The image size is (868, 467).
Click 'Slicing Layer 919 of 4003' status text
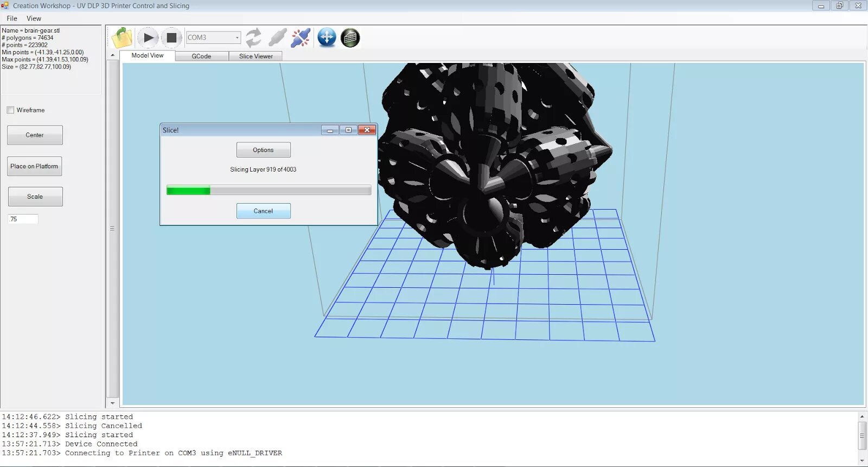click(x=263, y=169)
